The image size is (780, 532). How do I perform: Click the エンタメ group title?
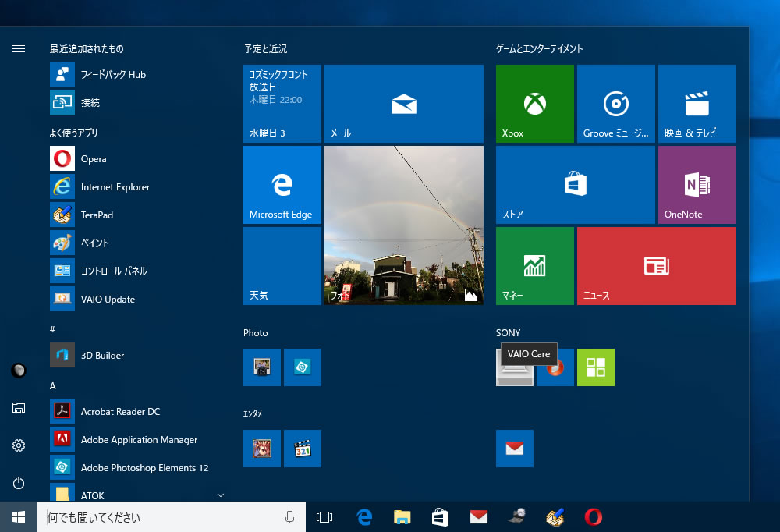coord(252,413)
